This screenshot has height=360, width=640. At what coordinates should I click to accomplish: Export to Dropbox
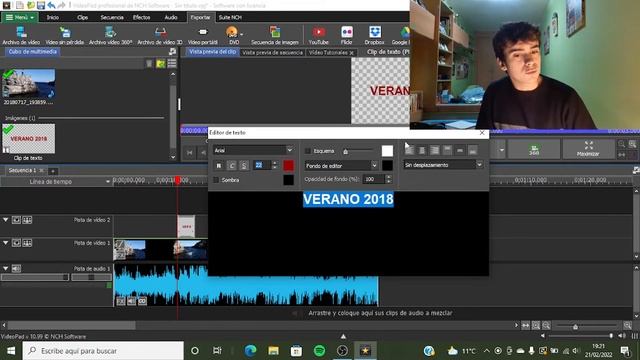coord(374,35)
